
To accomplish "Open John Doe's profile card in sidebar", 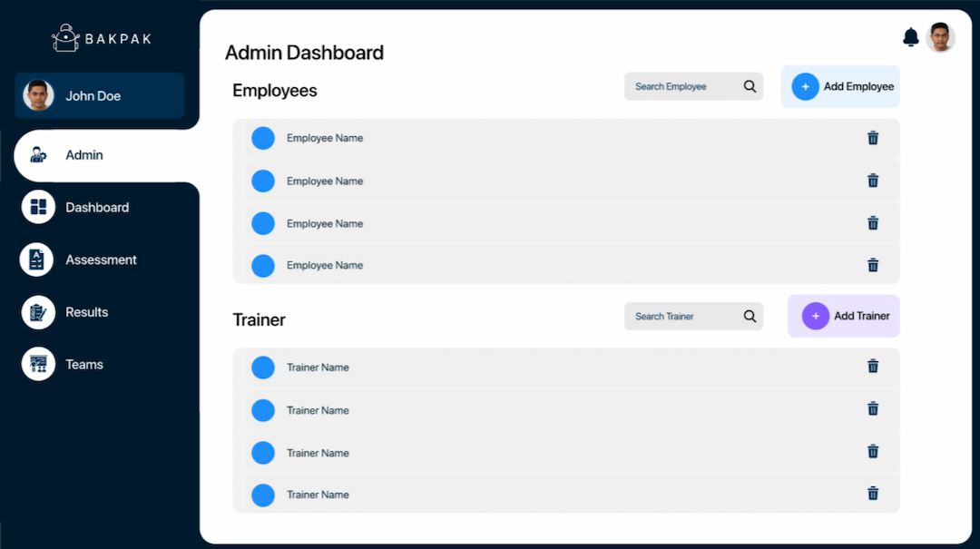I will click(100, 95).
